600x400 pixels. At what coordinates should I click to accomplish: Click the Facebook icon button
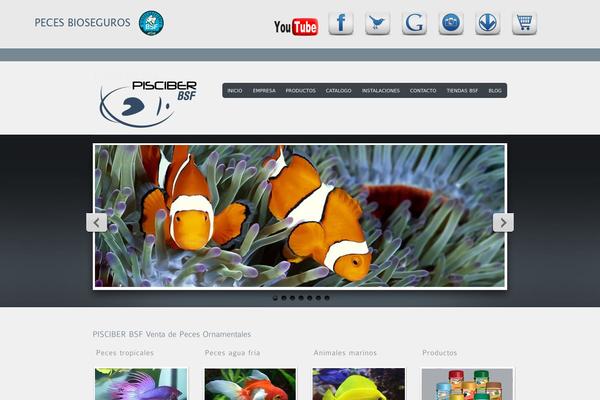tap(341, 23)
